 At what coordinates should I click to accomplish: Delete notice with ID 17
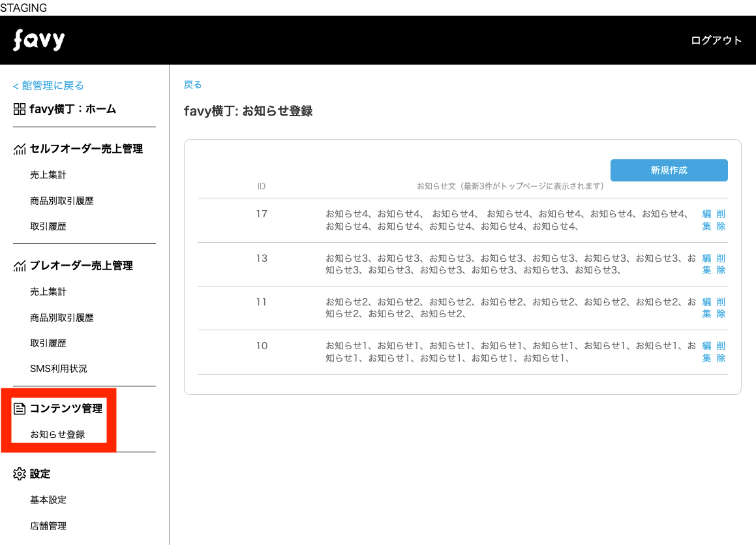tap(721, 220)
